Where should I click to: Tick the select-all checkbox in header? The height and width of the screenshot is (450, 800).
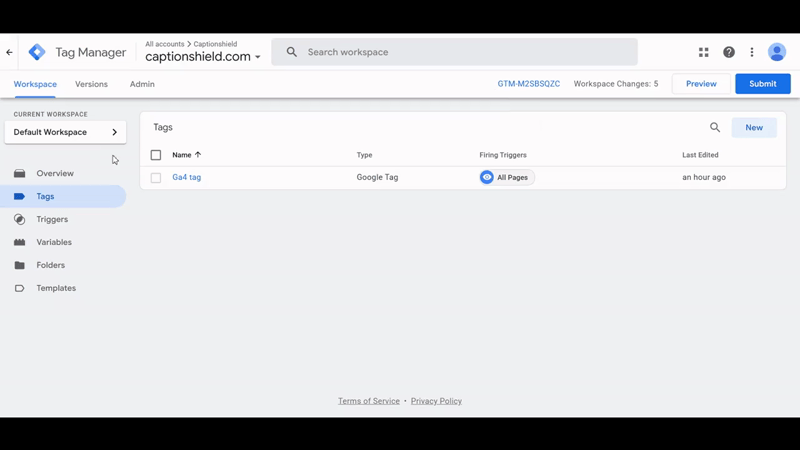pos(156,155)
